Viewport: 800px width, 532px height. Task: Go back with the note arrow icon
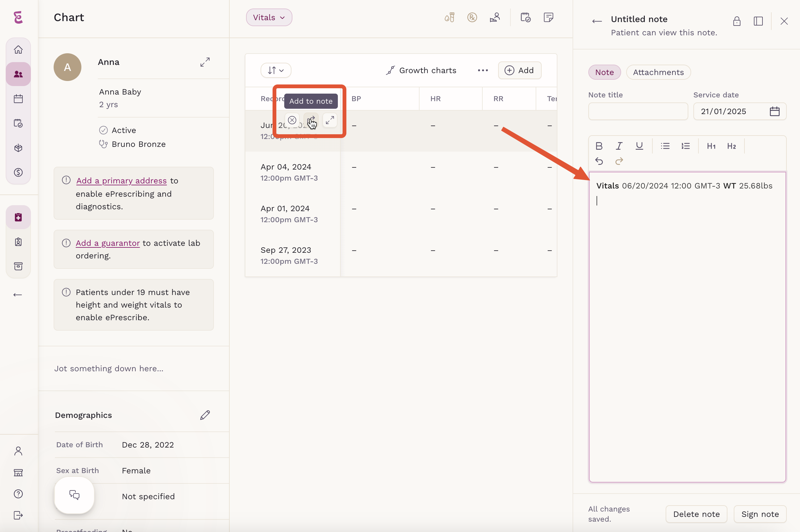597,21
